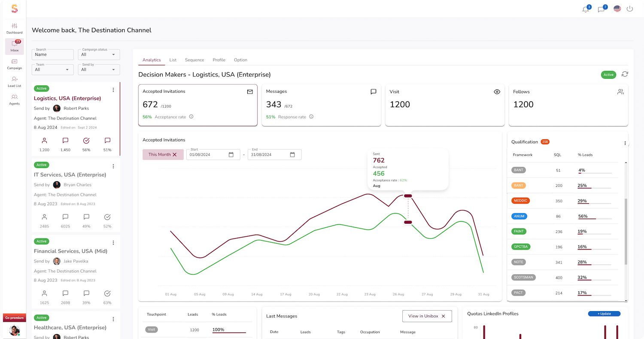Viewport: 644px width, 339px height.
Task: Open the Agents section in the sidebar
Action: [x=14, y=100]
